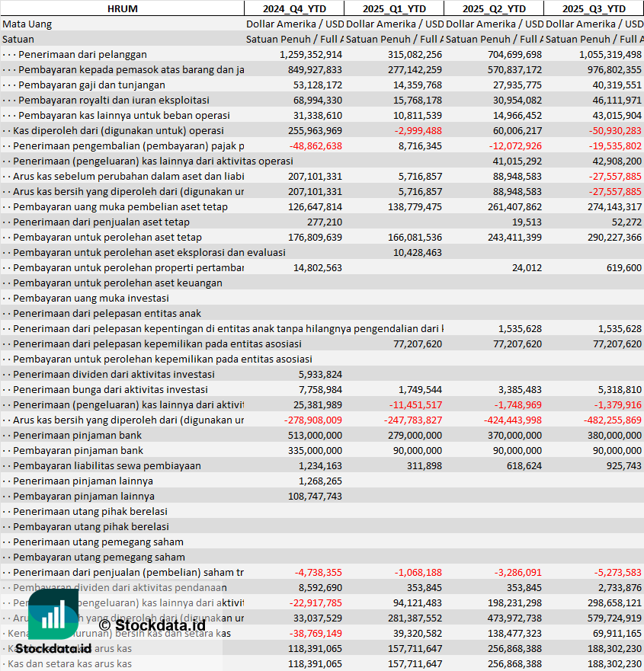The image size is (644, 671).
Task: Select cell 46,111,971 in royalty row
Action: coord(617,100)
